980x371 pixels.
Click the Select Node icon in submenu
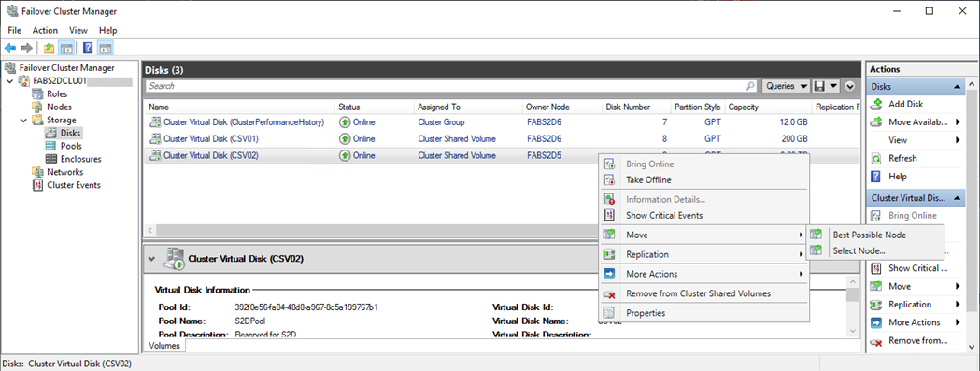(816, 250)
